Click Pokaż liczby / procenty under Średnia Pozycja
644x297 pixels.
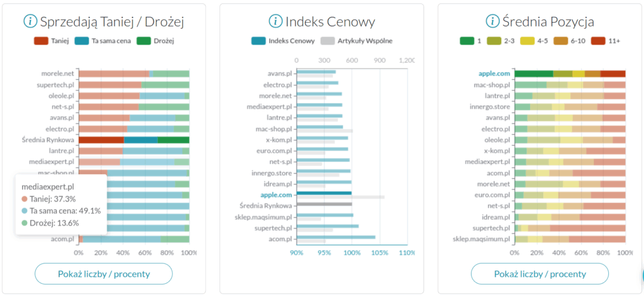[x=540, y=274]
